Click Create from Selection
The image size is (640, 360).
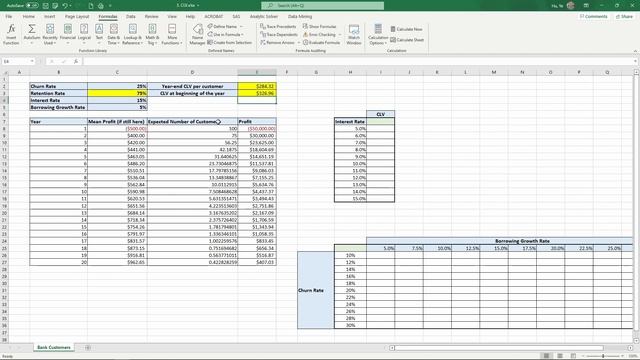(229, 42)
